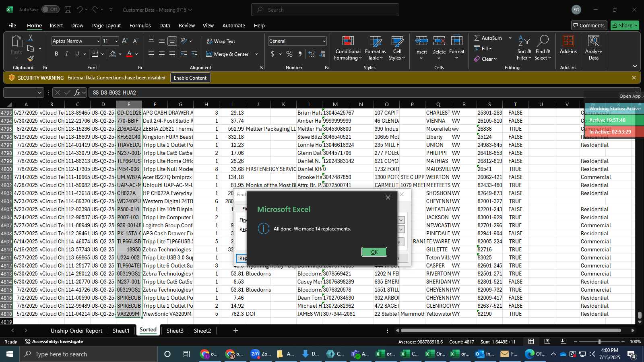Switch to Page Layout view in status bar
The image size is (644, 362).
coord(547,341)
